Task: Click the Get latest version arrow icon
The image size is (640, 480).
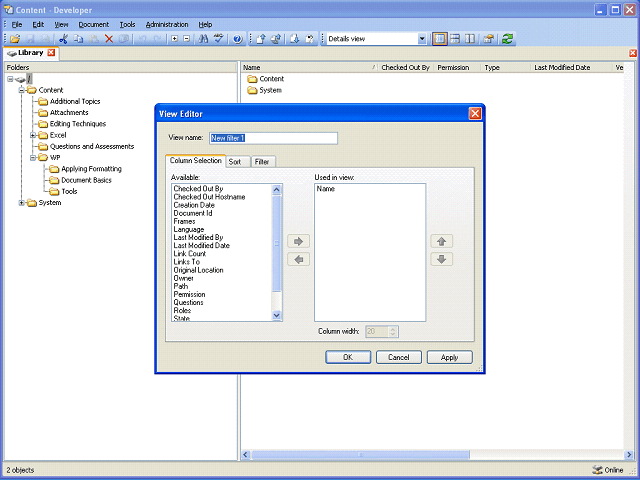Action: (295, 39)
